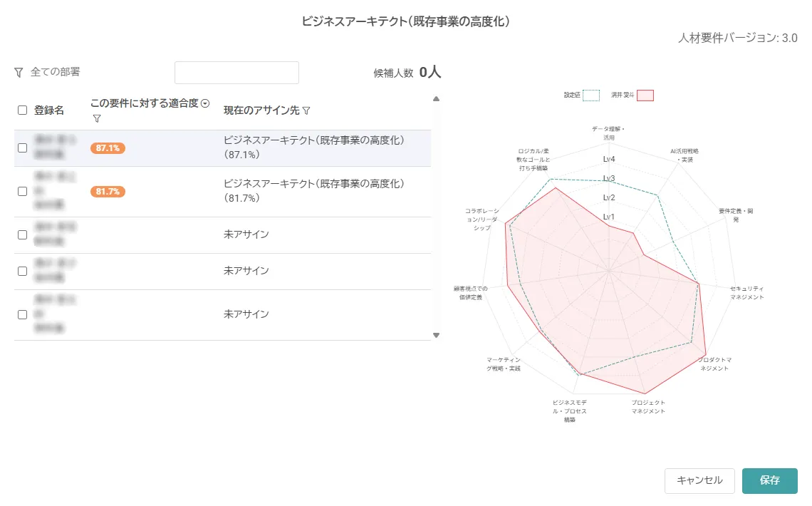812x506 pixels.
Task: Click the 現在のアサイン先 column header
Action: pyautogui.click(x=261, y=110)
